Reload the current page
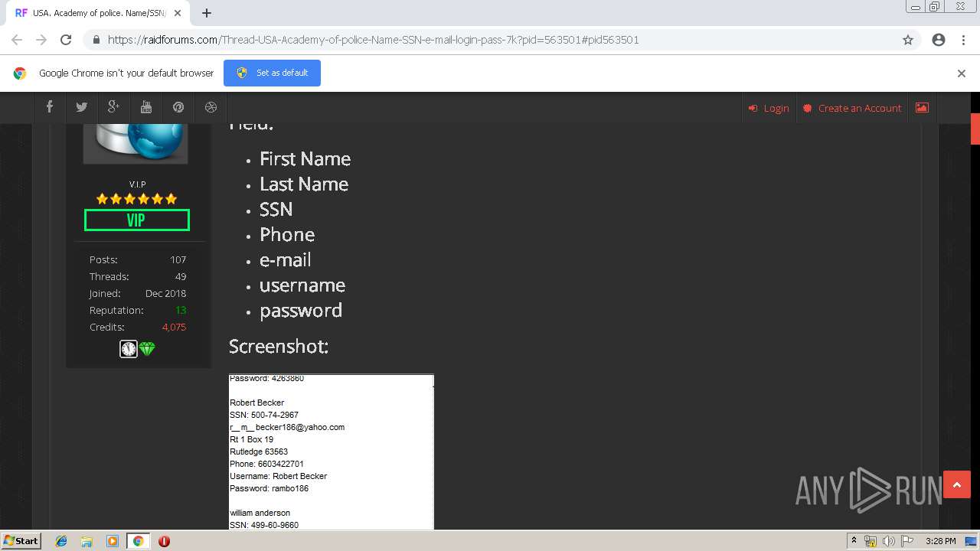The image size is (980, 551). pyautogui.click(x=66, y=40)
